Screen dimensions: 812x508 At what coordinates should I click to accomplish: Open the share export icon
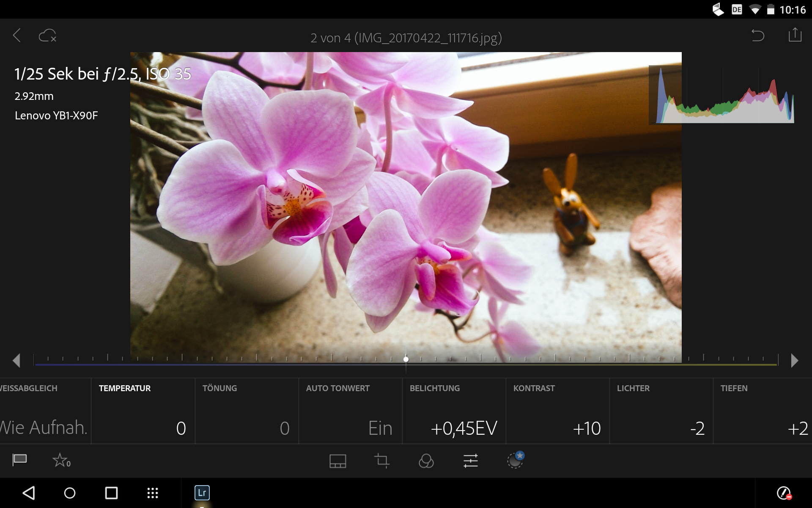click(795, 35)
